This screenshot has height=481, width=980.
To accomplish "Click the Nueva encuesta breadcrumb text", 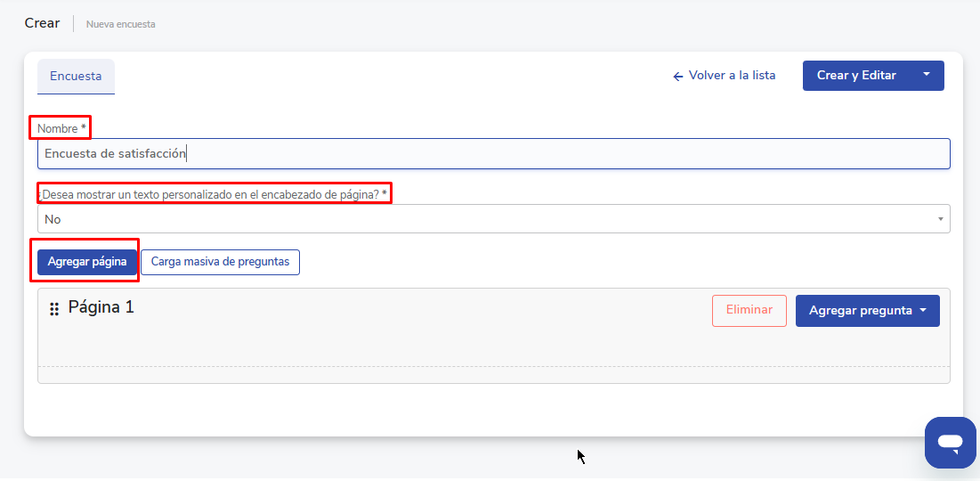I will coord(120,24).
